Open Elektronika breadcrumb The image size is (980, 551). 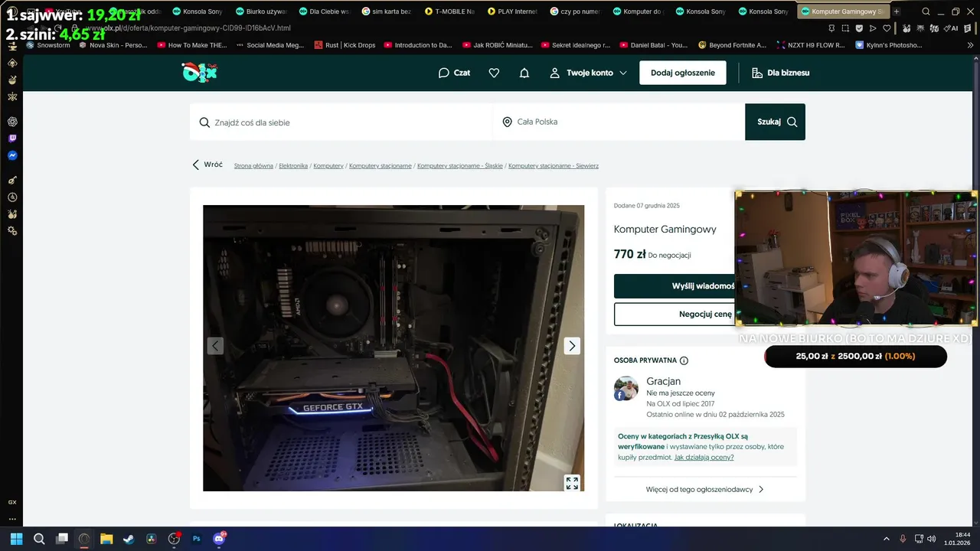tap(293, 166)
